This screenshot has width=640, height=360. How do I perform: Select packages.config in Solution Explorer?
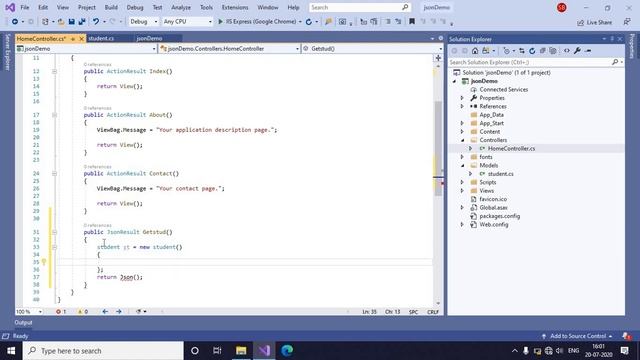[500, 216]
